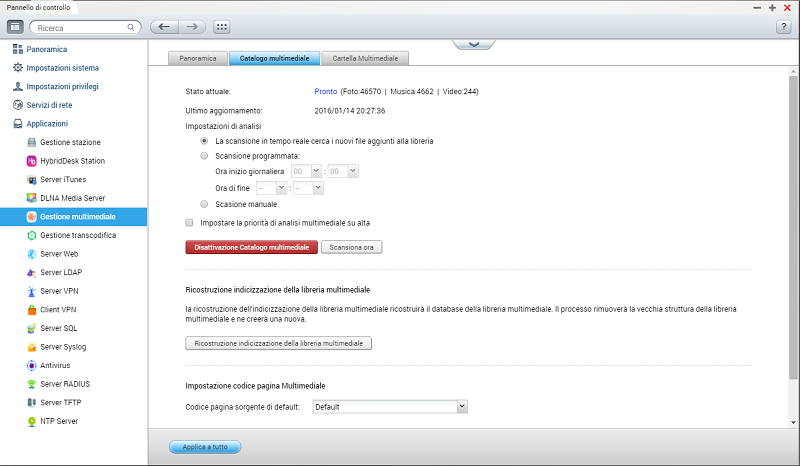Open DLNA Media Server icon
Screen dimensions: 800x466
point(32,198)
